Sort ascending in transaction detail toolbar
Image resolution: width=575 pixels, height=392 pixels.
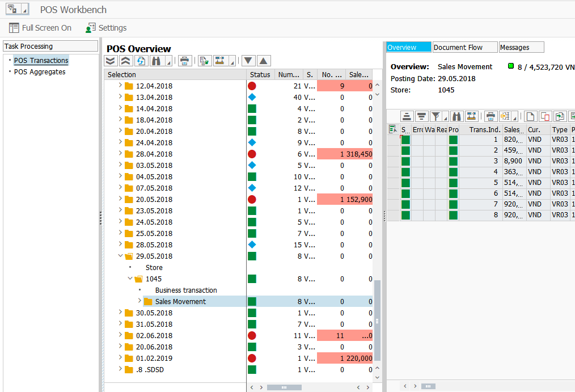pyautogui.click(x=407, y=116)
